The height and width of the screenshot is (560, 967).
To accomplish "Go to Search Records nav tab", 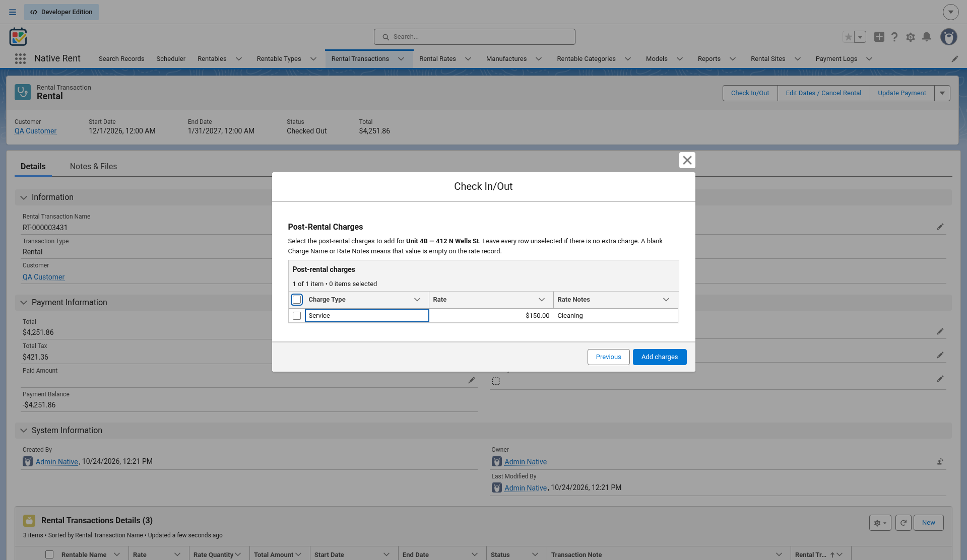I will [x=121, y=59].
